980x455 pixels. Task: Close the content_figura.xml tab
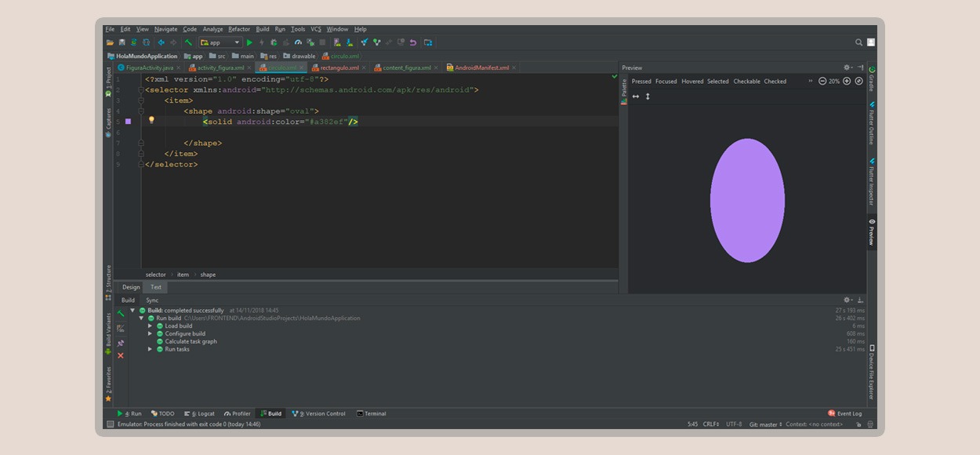tap(435, 68)
